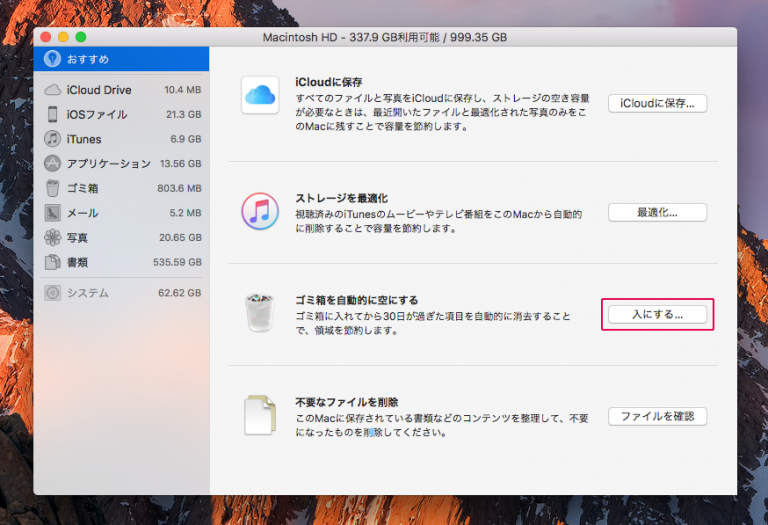Click the iOSファイル phone icon
Screen dimensions: 768x525
pyautogui.click(x=53, y=114)
